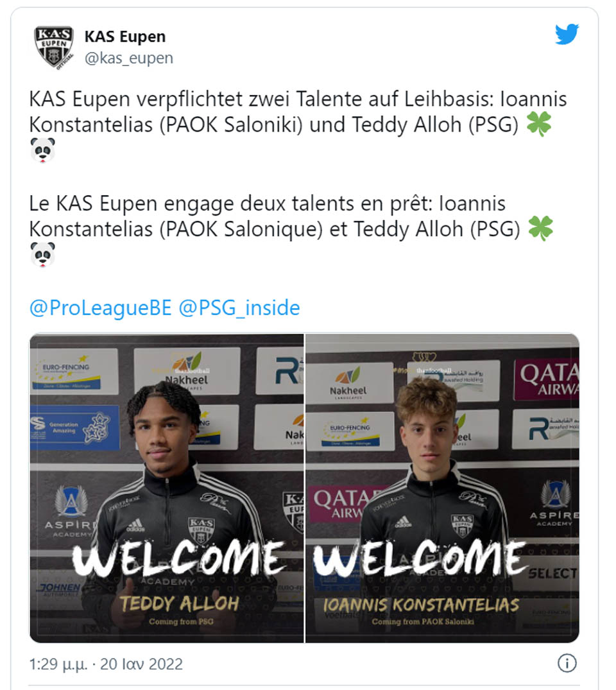Viewport: 616px width, 690px height.
Task: Open the tweet info icon
Action: point(567,664)
